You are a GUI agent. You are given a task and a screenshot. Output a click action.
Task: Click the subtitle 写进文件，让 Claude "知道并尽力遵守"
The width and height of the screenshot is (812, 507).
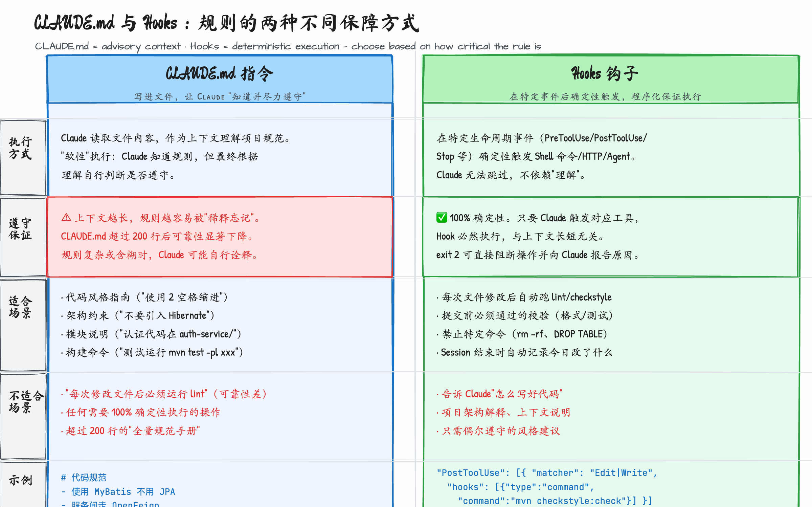(220, 97)
